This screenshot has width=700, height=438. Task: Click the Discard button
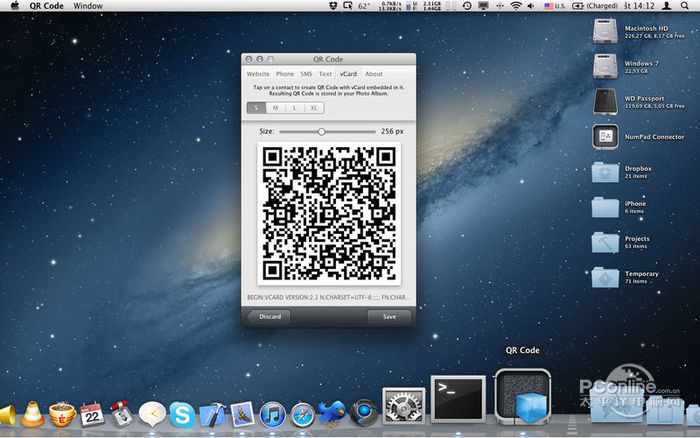tap(269, 317)
